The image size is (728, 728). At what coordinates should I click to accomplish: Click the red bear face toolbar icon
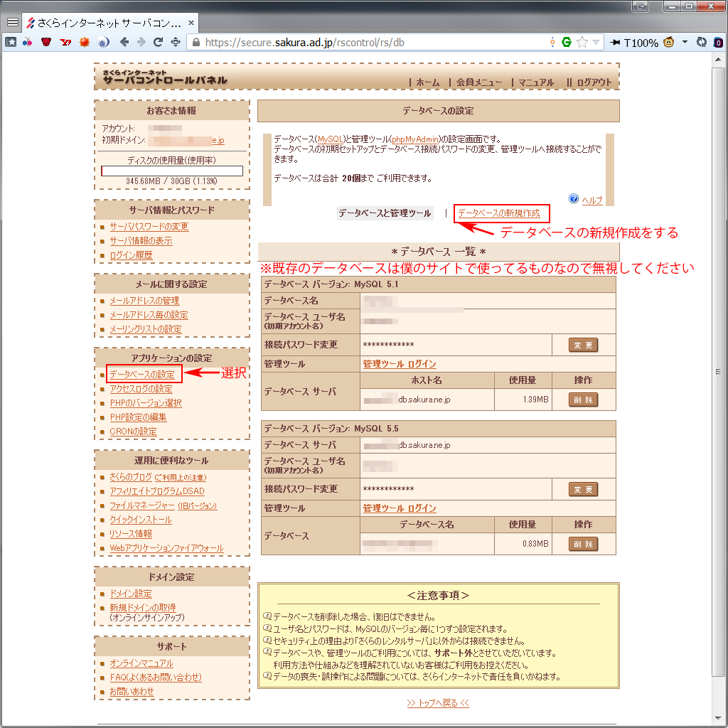point(46,42)
